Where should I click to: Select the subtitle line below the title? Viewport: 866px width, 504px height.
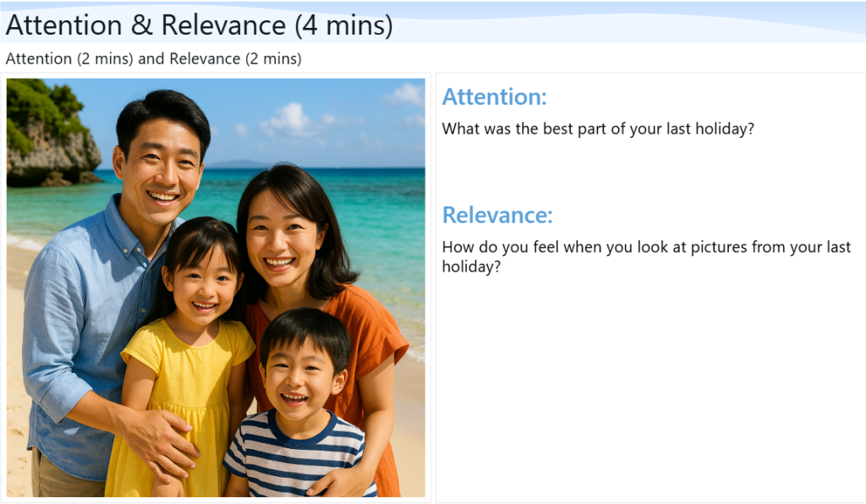point(153,59)
